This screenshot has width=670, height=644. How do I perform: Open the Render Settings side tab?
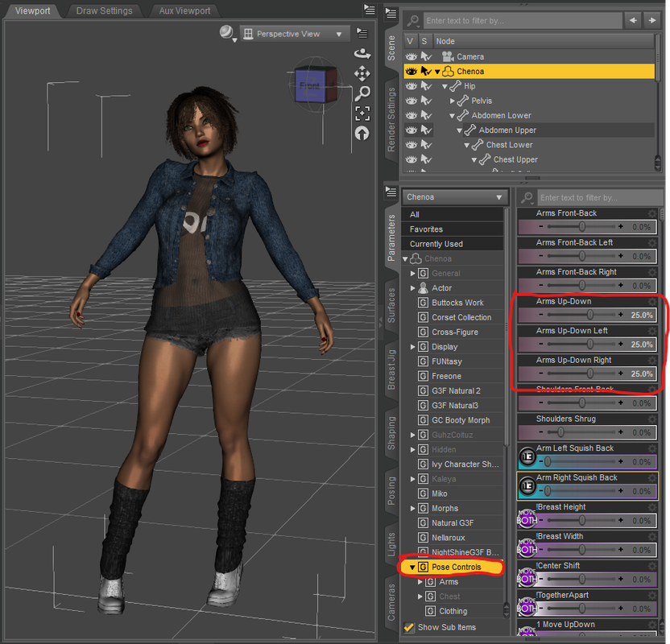pos(391,120)
